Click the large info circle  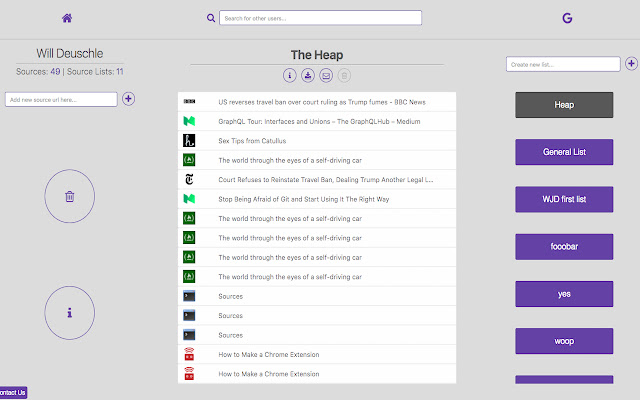click(70, 313)
